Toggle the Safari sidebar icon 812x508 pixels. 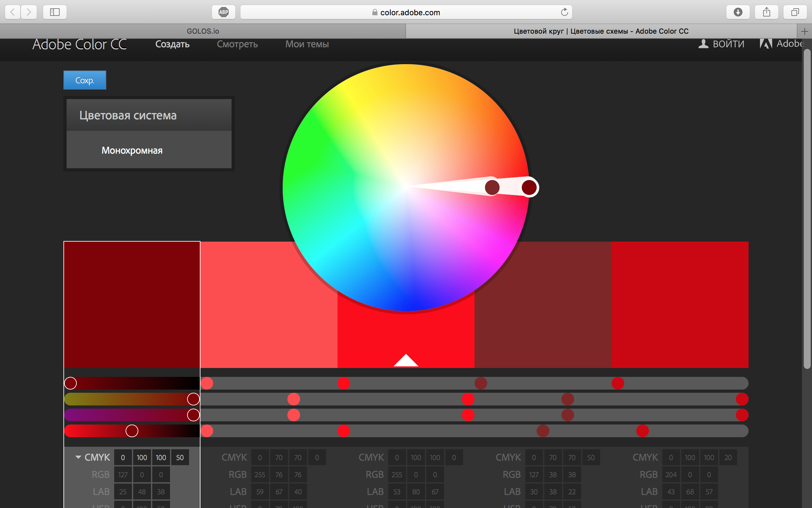(55, 12)
